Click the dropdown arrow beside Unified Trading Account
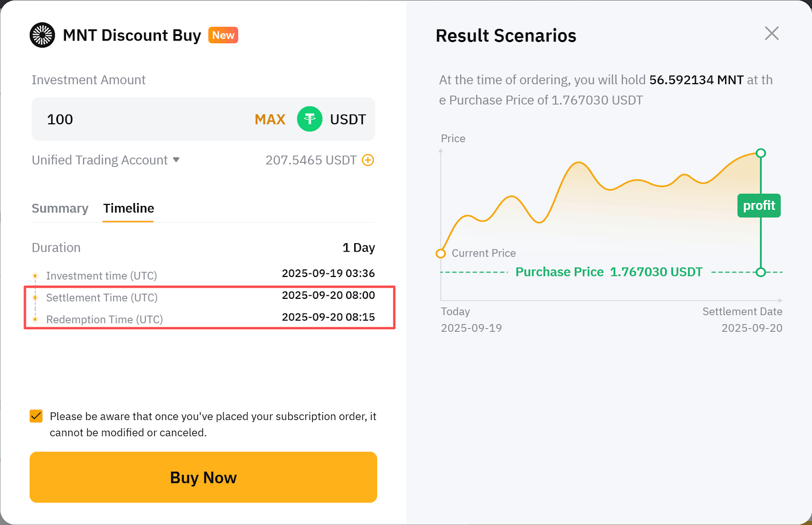This screenshot has height=525, width=812. 176,160
